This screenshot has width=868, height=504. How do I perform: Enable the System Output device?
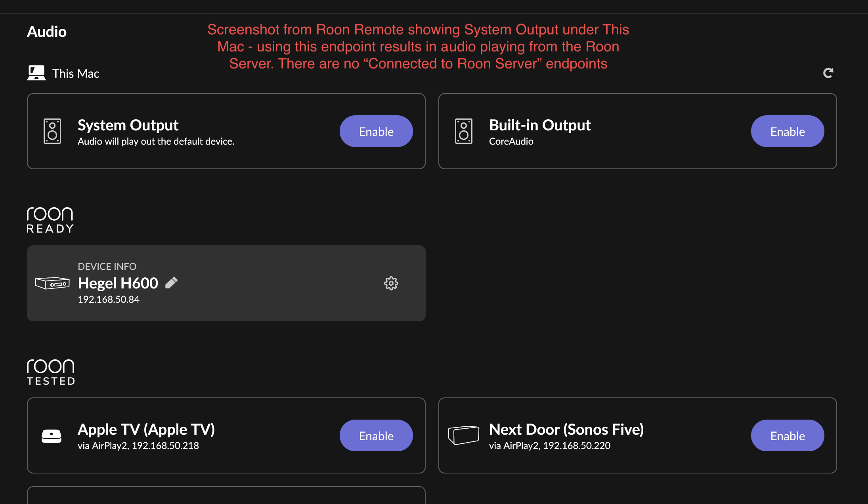tap(376, 132)
